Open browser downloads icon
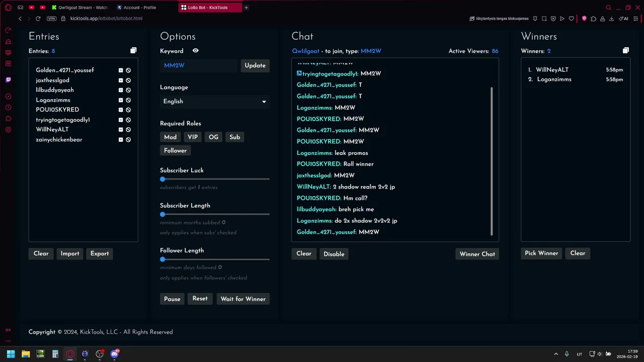Screen dimensions: 644x362 tap(611, 19)
